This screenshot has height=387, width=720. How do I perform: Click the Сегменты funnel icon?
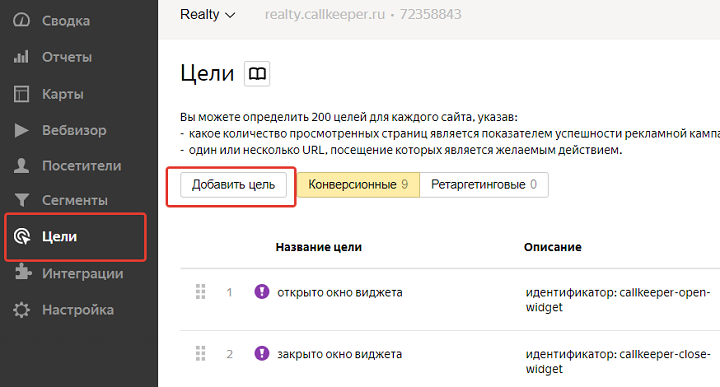22,200
